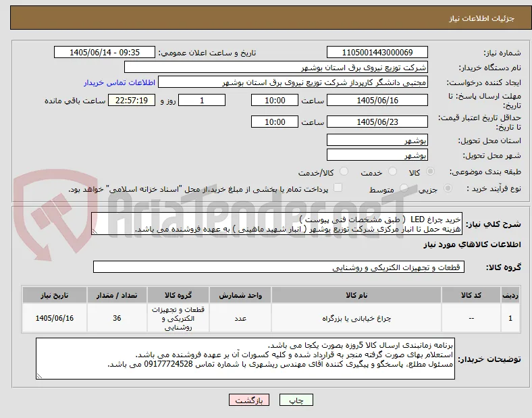Click the response deadline hour 10:00 field
Viewport: 532px width, 418px height.
tap(275, 101)
